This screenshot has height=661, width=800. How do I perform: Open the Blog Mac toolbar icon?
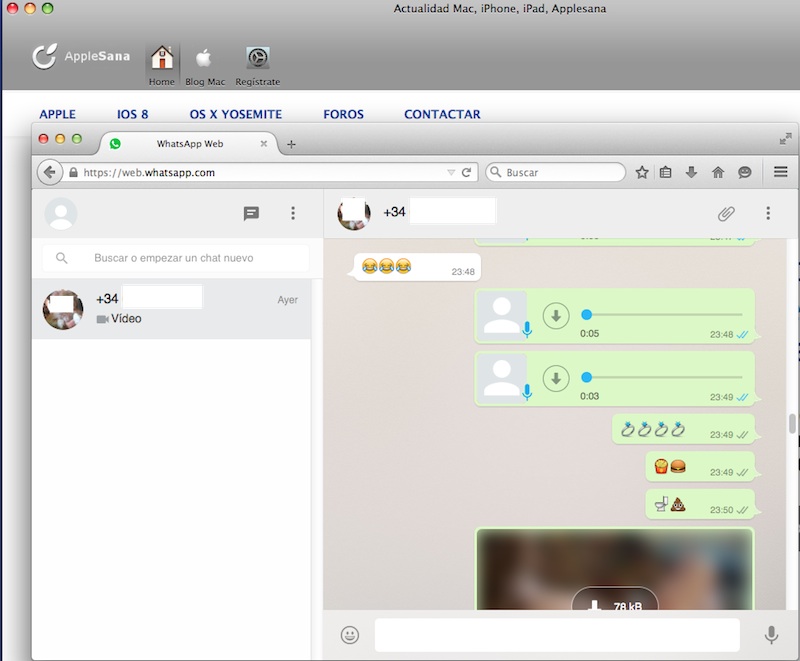(x=205, y=66)
